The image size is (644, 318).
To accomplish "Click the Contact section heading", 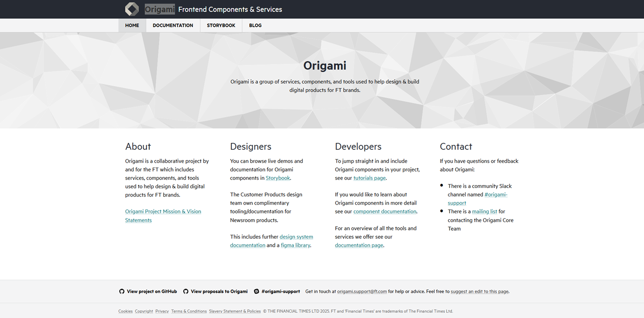I will 456,146.
